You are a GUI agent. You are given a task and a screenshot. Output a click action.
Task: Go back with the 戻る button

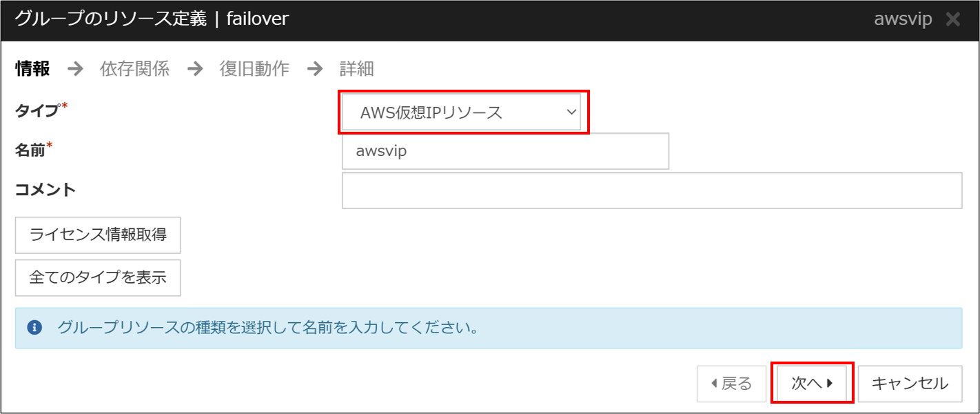click(731, 384)
